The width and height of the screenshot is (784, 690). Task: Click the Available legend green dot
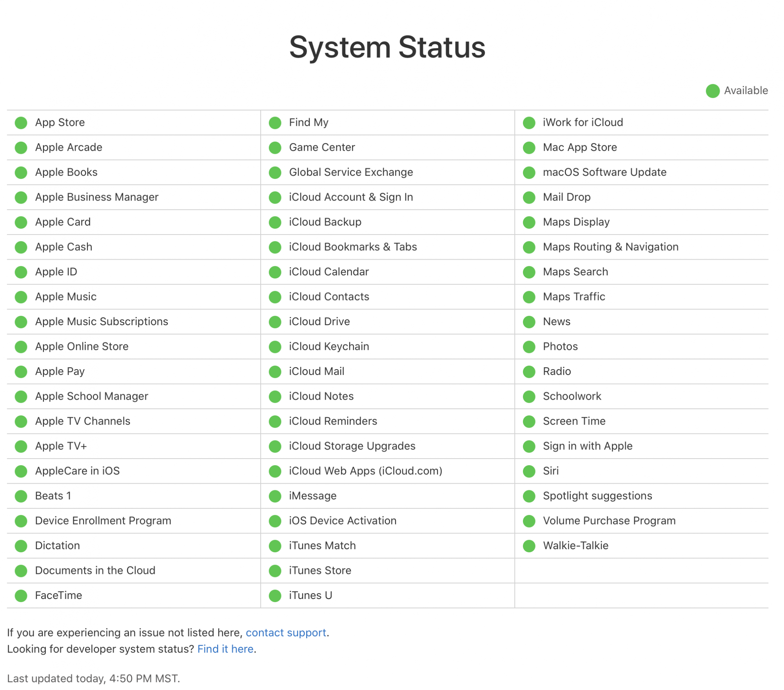[713, 91]
